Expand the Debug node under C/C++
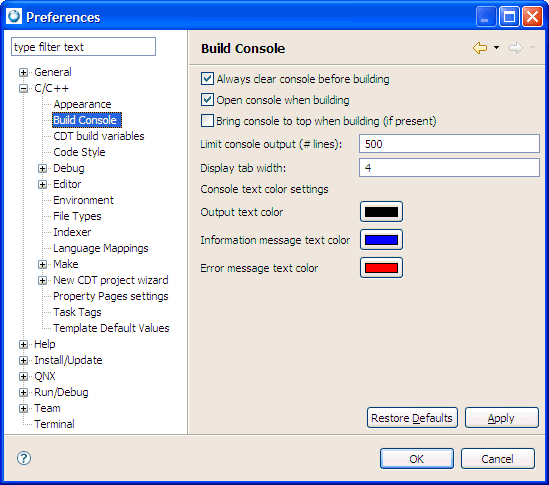The height and width of the screenshot is (485, 549). (42, 168)
